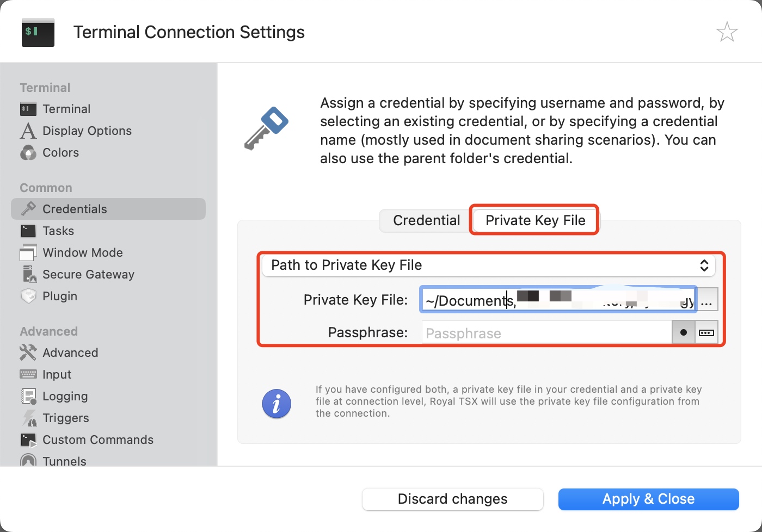The image size is (762, 532).
Task: Open Secure Gateway settings
Action: [88, 274]
